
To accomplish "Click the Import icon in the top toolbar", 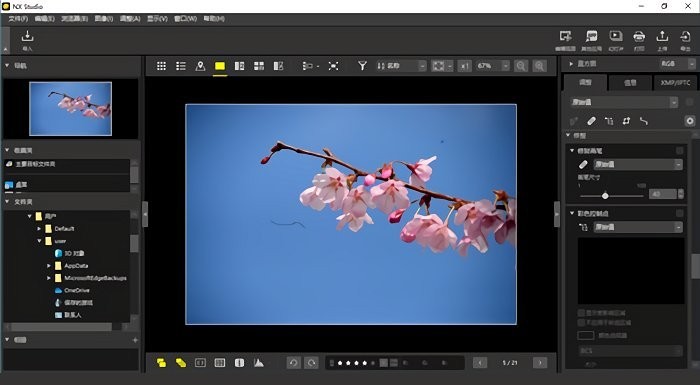I will coord(27,36).
